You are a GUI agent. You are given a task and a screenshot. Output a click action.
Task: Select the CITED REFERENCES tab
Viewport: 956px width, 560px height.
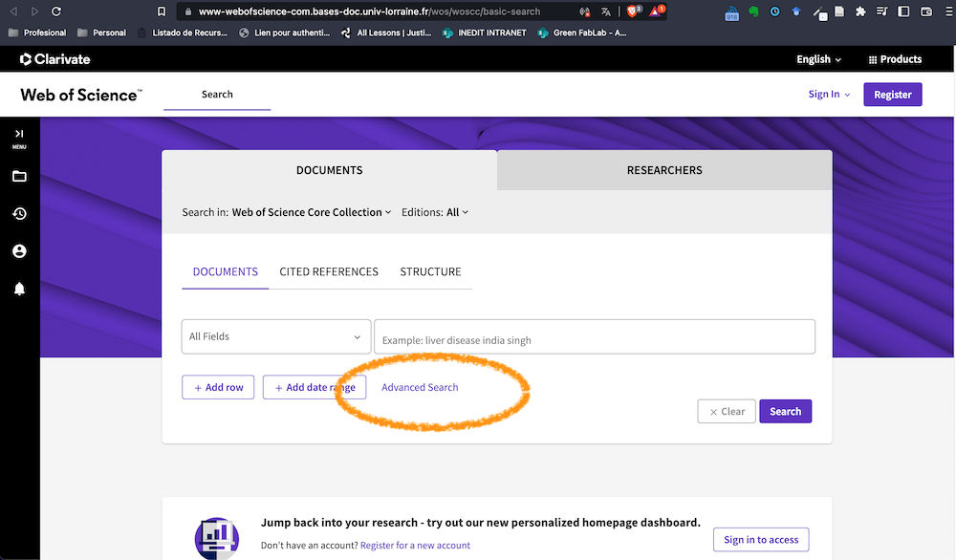[329, 271]
